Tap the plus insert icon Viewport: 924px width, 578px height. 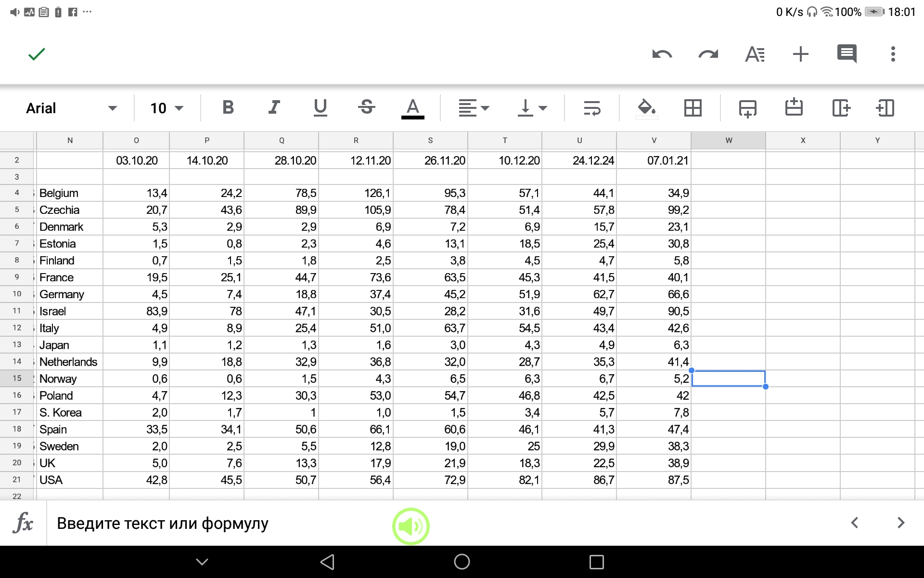pos(800,54)
